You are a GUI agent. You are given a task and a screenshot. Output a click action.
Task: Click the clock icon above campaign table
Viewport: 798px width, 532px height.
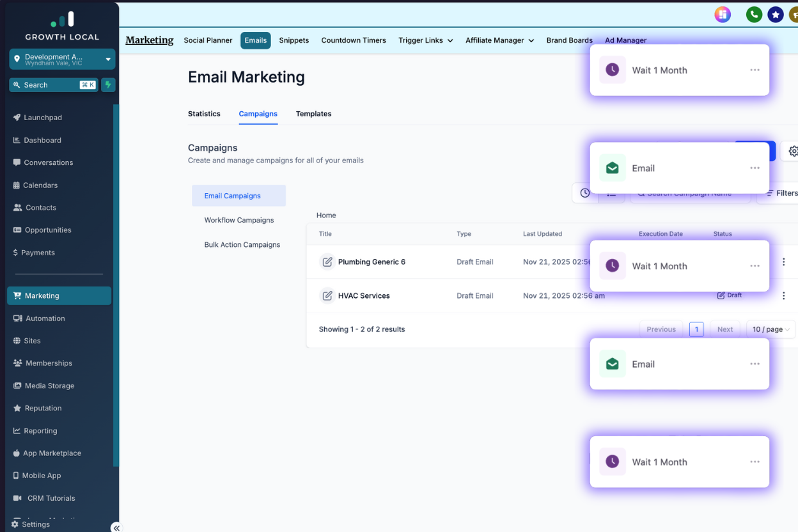tap(585, 193)
